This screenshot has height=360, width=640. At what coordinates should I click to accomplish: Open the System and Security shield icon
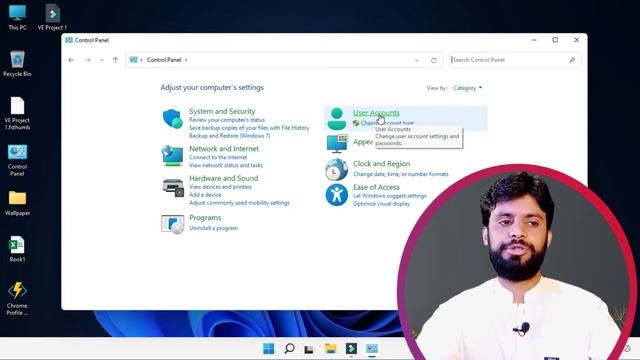click(x=172, y=119)
